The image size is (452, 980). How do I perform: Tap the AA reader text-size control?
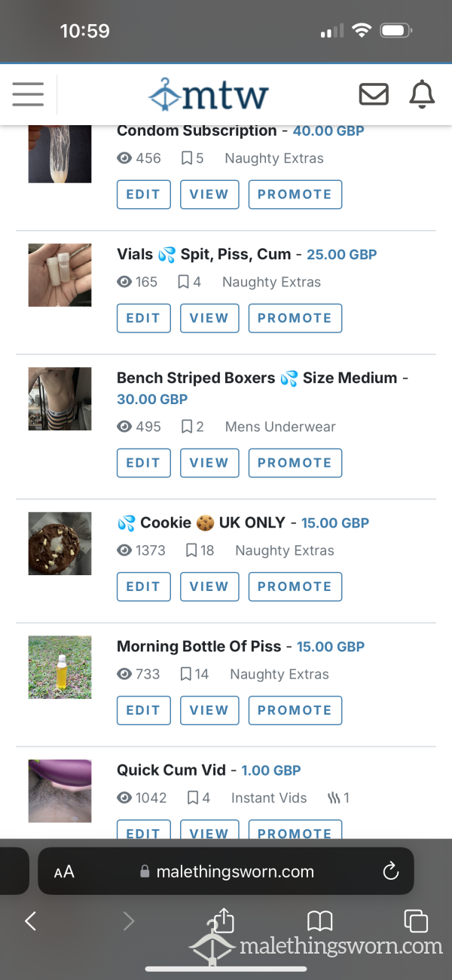pyautogui.click(x=64, y=872)
